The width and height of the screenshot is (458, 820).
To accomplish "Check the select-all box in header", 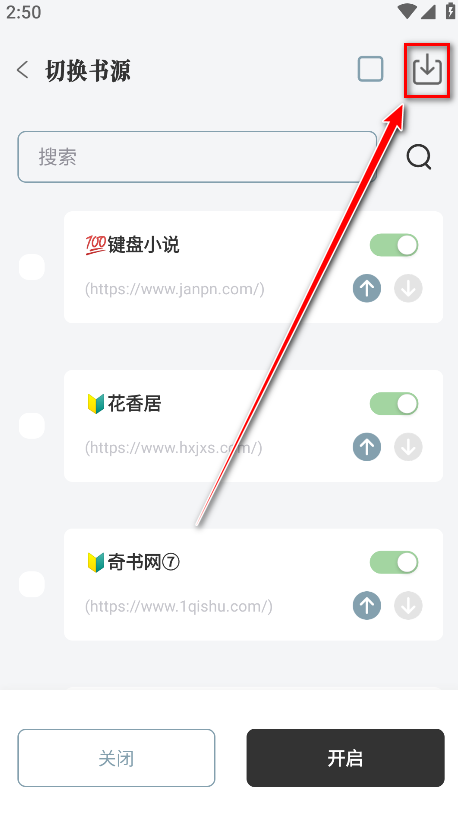I will click(x=371, y=69).
